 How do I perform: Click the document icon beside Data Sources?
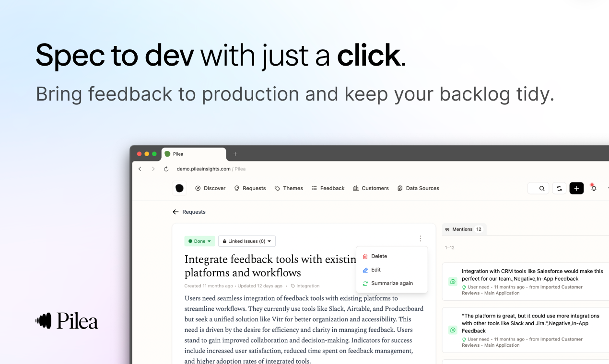[x=400, y=188]
